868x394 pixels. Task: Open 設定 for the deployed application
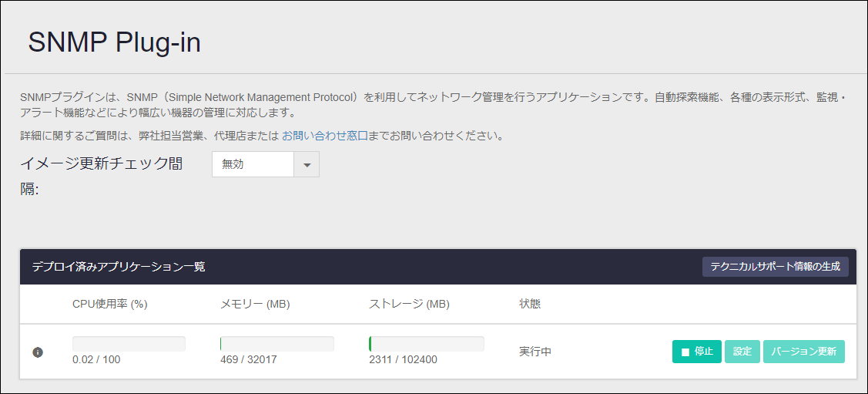tap(742, 352)
